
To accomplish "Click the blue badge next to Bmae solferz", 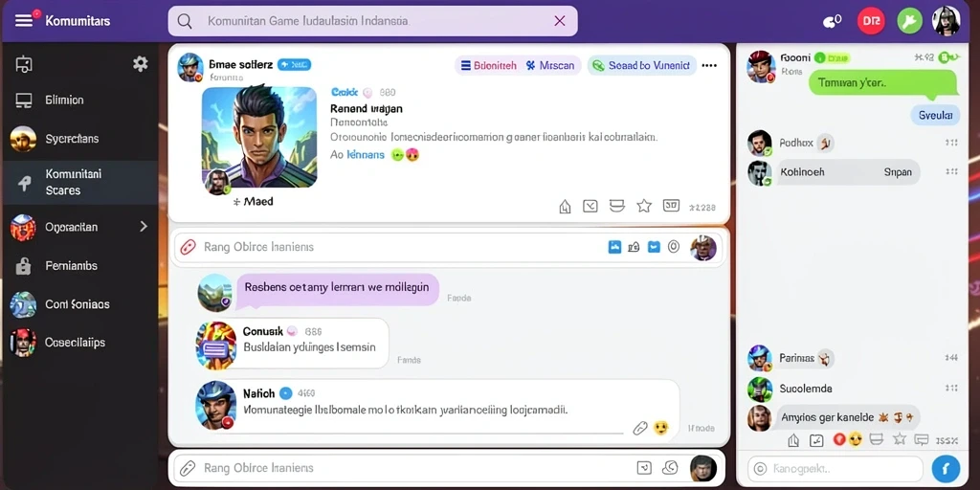I will [x=294, y=64].
